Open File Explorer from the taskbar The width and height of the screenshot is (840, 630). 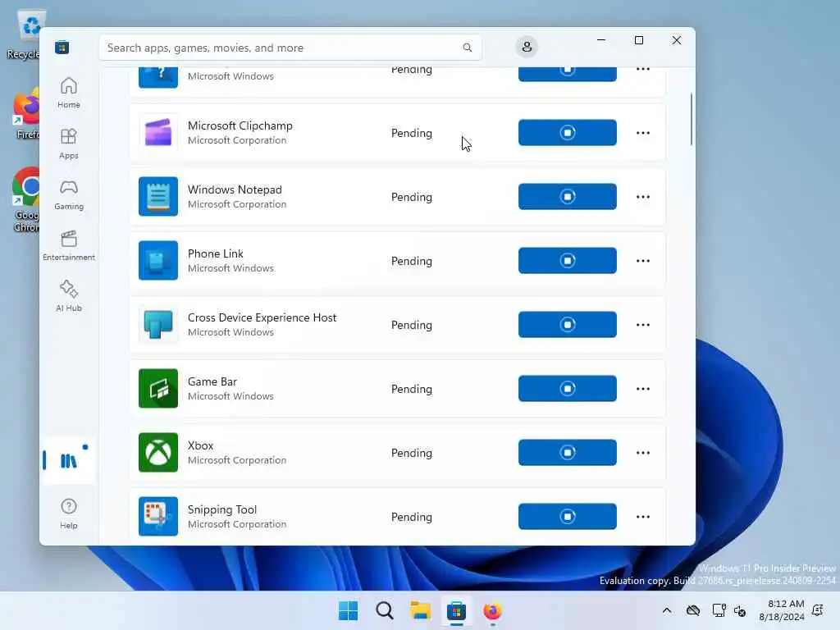[x=421, y=610]
